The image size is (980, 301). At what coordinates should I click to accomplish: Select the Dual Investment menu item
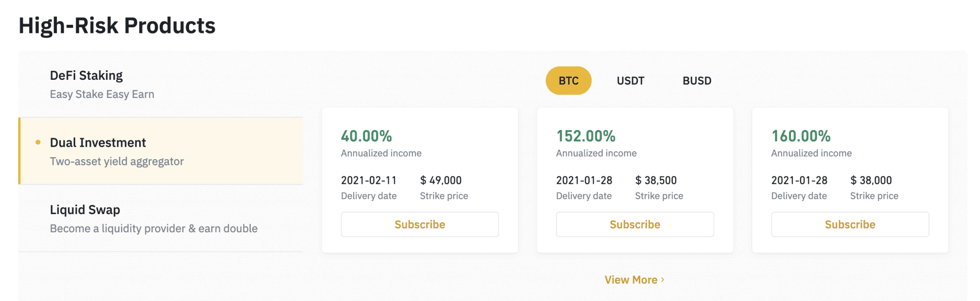161,151
